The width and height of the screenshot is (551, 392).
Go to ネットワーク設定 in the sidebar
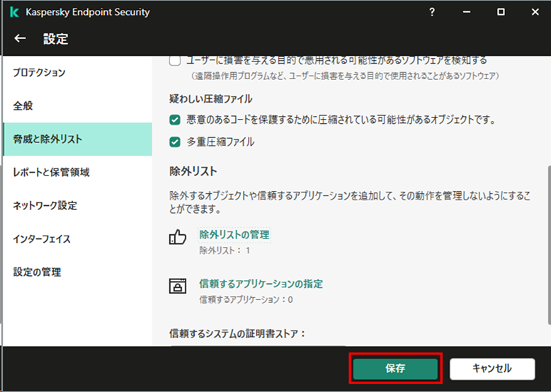77,205
